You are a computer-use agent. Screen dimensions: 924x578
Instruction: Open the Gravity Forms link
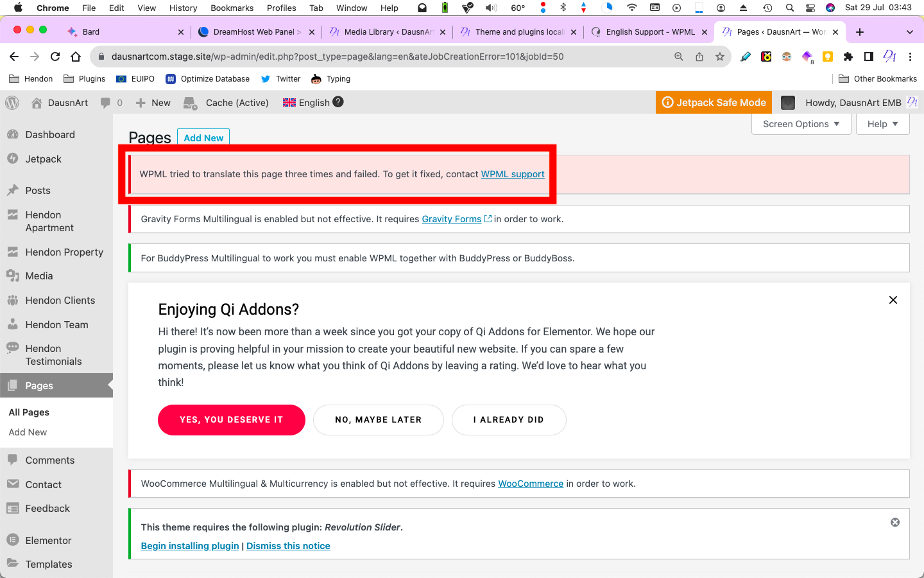(452, 219)
